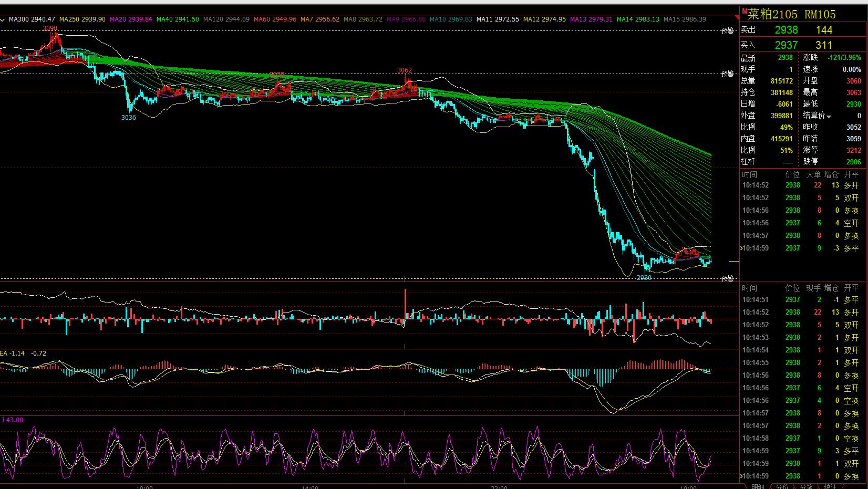Select the MA14 2983.13 legend label

[638, 19]
